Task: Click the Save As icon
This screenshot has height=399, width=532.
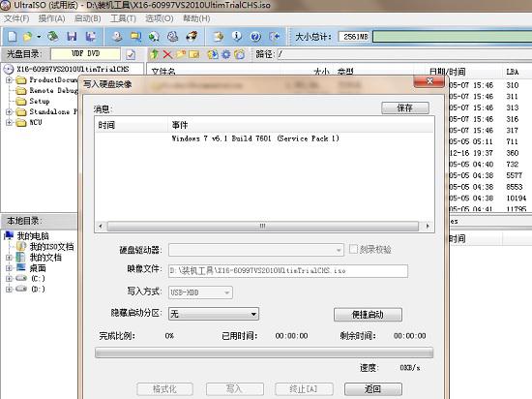Action: point(91,37)
